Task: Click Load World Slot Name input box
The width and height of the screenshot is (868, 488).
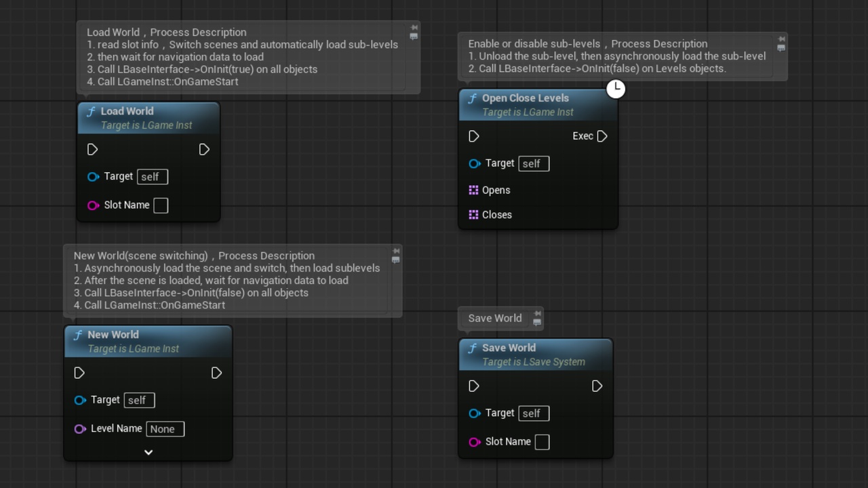Action: click(161, 205)
